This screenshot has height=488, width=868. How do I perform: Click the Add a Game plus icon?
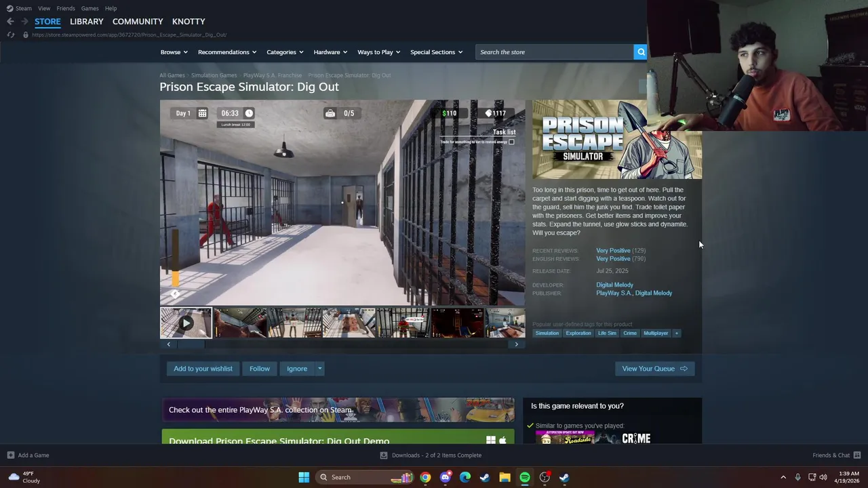click(10, 455)
